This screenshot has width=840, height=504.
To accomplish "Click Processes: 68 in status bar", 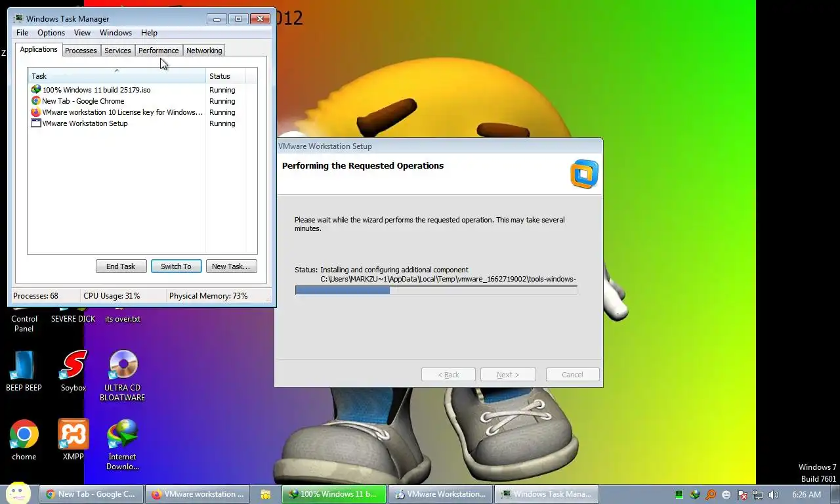I will pos(35,296).
